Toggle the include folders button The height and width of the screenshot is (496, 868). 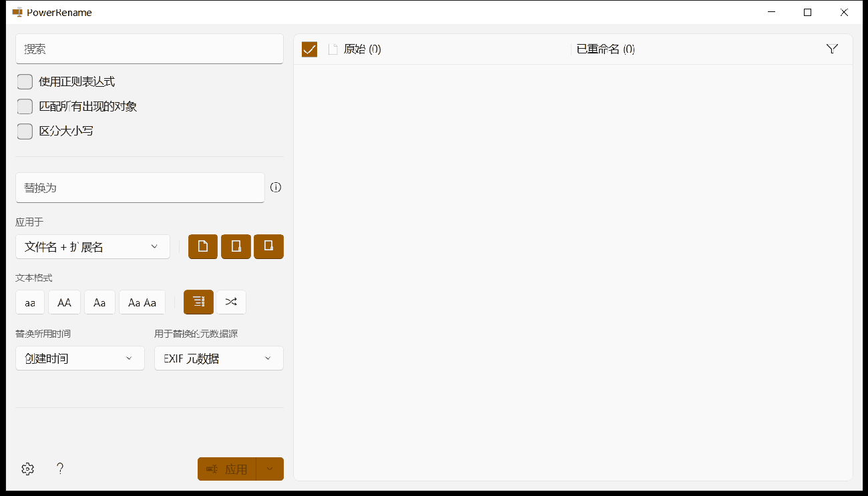tap(236, 246)
